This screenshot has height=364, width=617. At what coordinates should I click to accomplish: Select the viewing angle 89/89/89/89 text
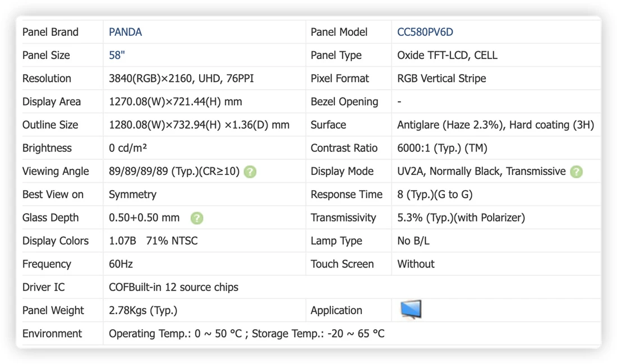[x=138, y=171]
